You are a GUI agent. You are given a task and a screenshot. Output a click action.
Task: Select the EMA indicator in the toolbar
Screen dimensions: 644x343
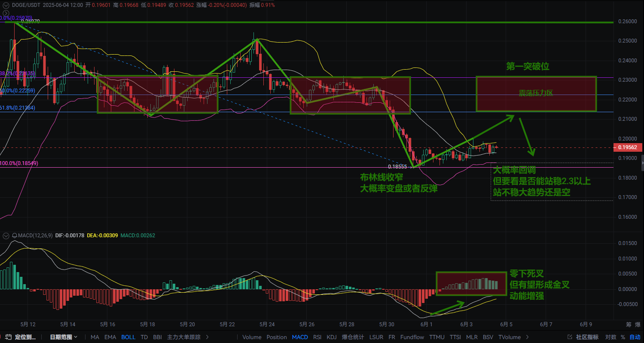pyautogui.click(x=110, y=337)
